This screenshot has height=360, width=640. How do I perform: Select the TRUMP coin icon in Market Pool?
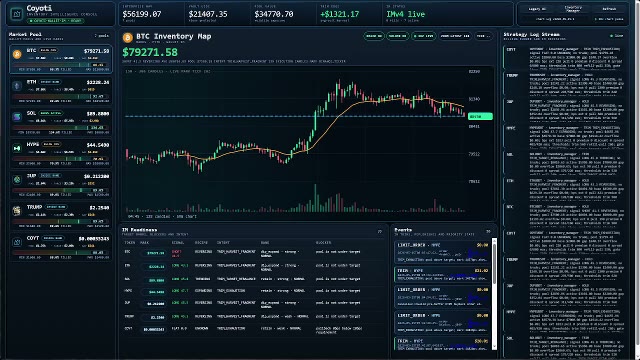coord(17,211)
